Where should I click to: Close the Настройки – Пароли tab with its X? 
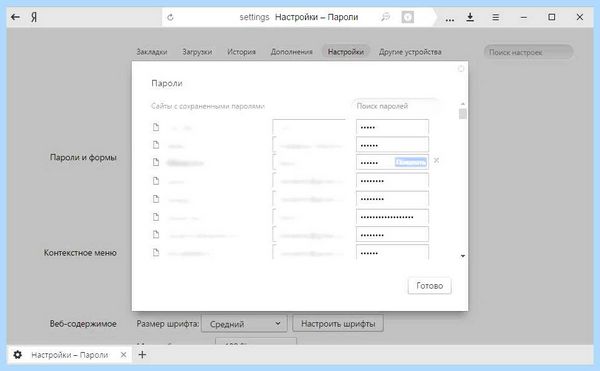pyautogui.click(x=123, y=355)
